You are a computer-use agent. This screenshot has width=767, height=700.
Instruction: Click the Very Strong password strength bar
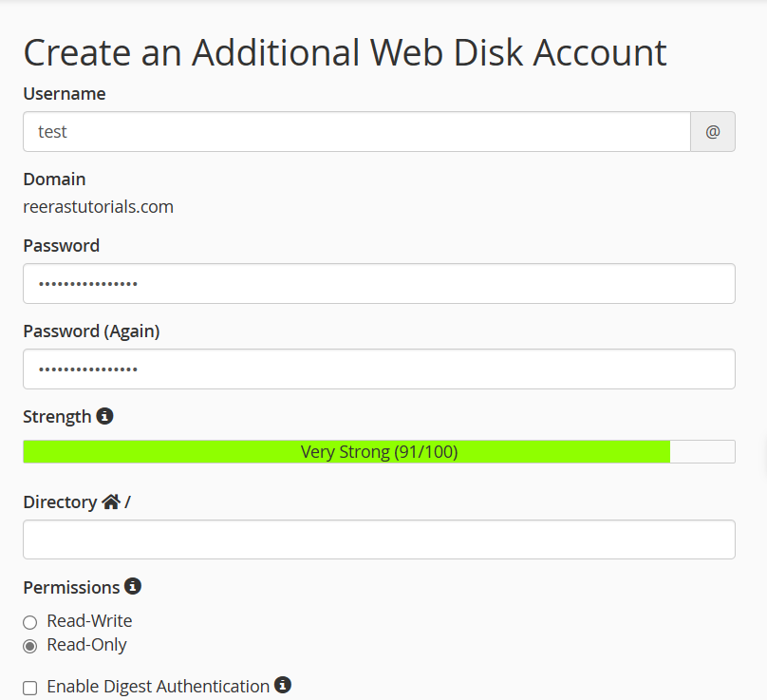[379, 452]
